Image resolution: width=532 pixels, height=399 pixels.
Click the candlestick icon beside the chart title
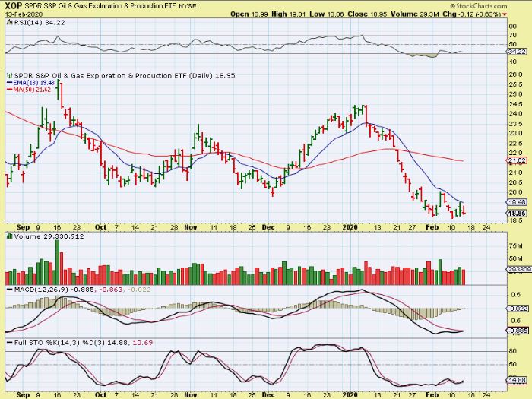click(9, 75)
